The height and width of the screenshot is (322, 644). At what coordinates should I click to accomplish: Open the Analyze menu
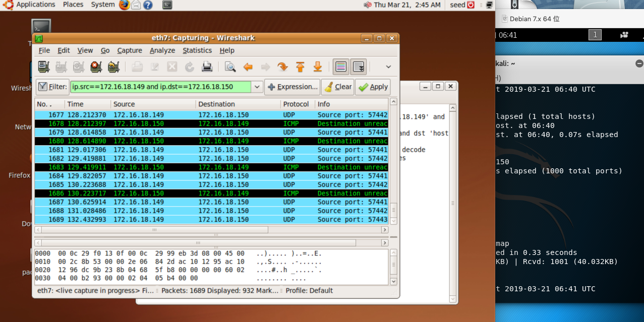point(162,50)
